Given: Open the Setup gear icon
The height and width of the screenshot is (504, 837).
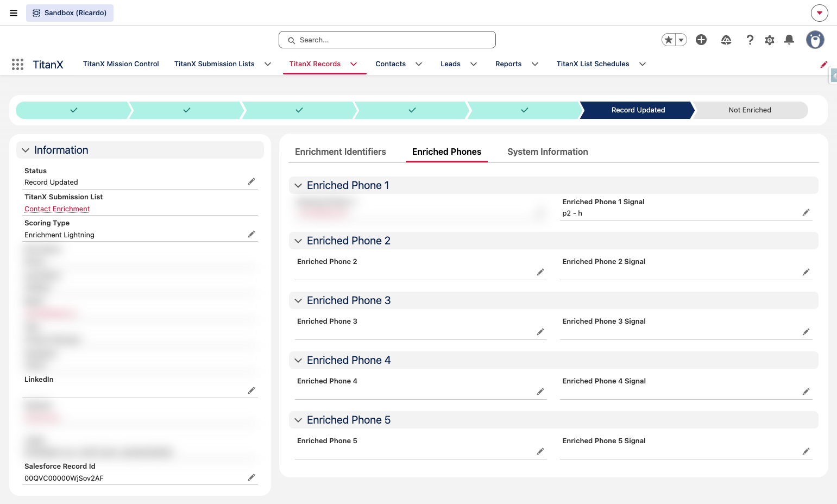Looking at the screenshot, I should (770, 40).
